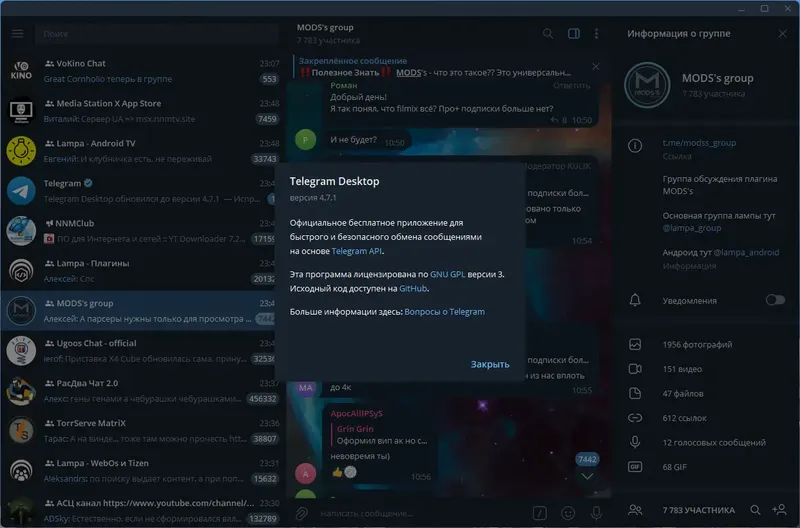Jump to latest messages down arrow
Image resolution: width=800 pixels, height=528 pixels.
(587, 476)
